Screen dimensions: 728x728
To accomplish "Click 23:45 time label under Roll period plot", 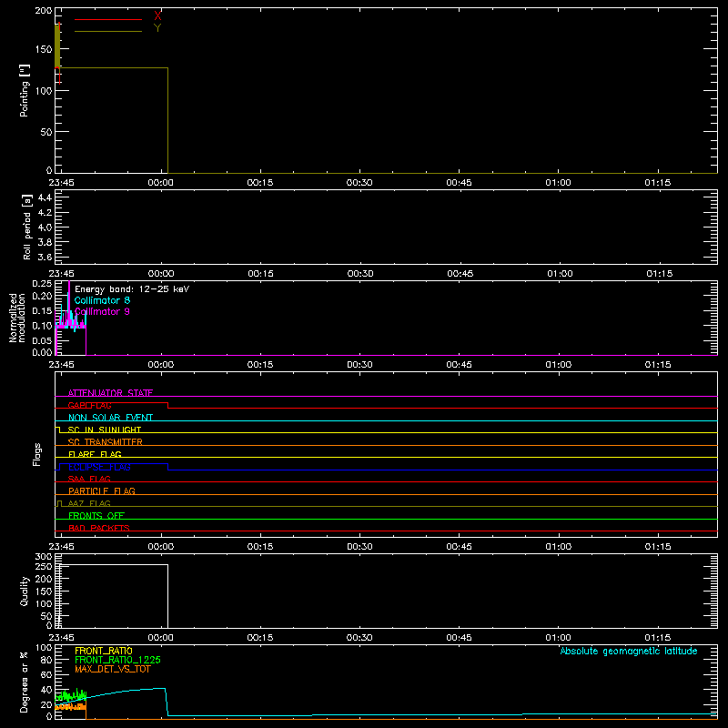I will [x=61, y=274].
